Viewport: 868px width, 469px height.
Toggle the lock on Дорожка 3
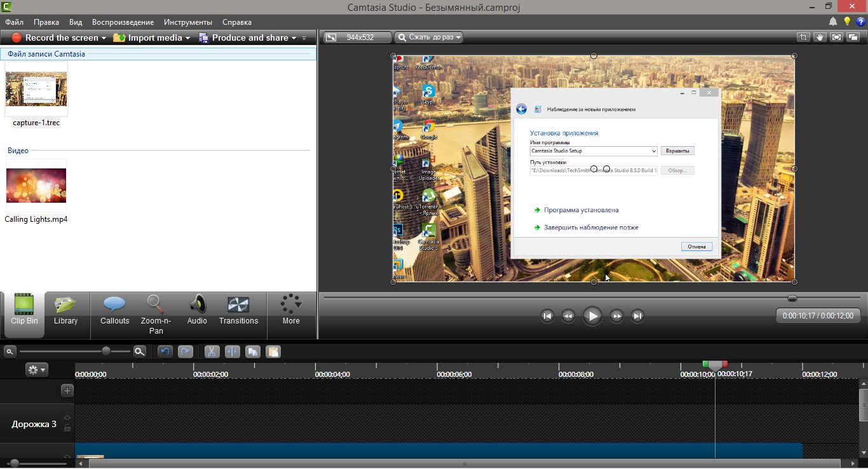tap(67, 428)
